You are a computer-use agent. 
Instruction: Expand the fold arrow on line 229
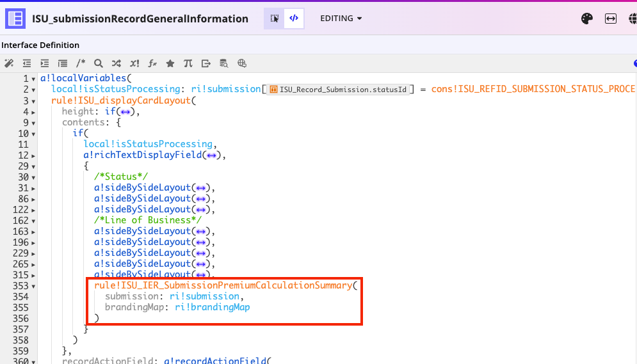pyautogui.click(x=33, y=254)
